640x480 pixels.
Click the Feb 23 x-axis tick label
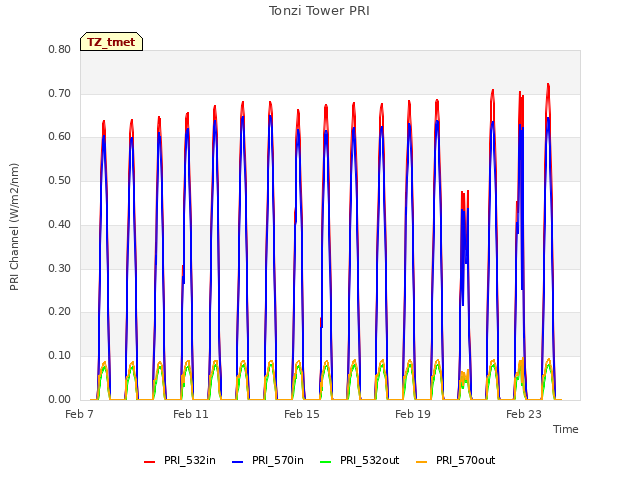coord(524,414)
